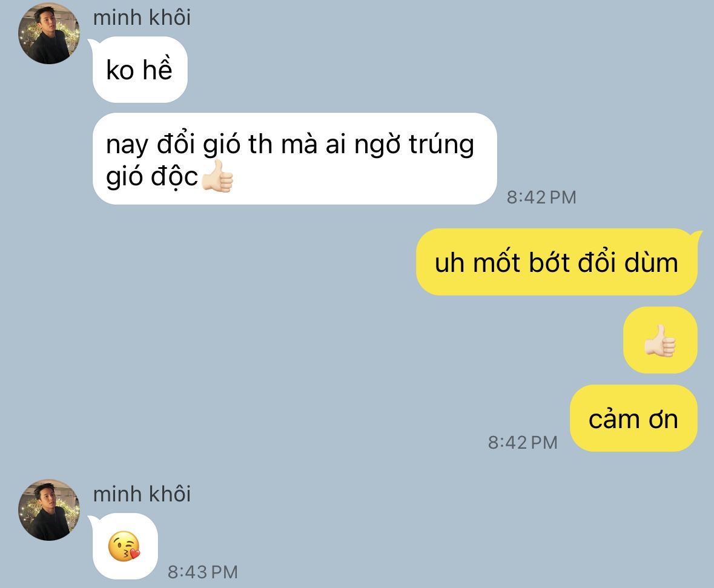Click 8:42 PM timestamp beside 'cảm ơn'
The width and height of the screenshot is (714, 588).
pyautogui.click(x=523, y=442)
